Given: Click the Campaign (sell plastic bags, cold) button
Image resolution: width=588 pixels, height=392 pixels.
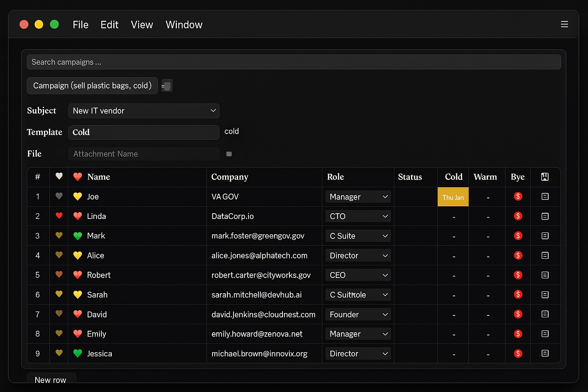Looking at the screenshot, I should tap(92, 86).
